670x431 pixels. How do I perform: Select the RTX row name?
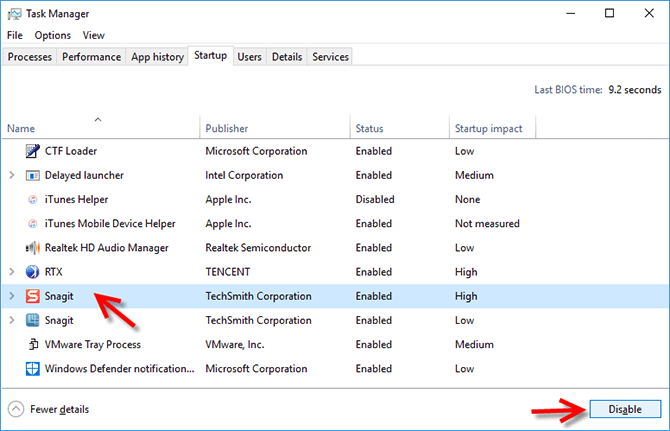(x=53, y=272)
